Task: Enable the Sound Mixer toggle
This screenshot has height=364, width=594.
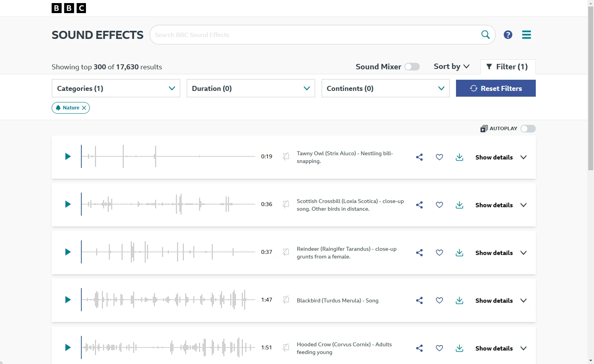Action: [x=412, y=67]
